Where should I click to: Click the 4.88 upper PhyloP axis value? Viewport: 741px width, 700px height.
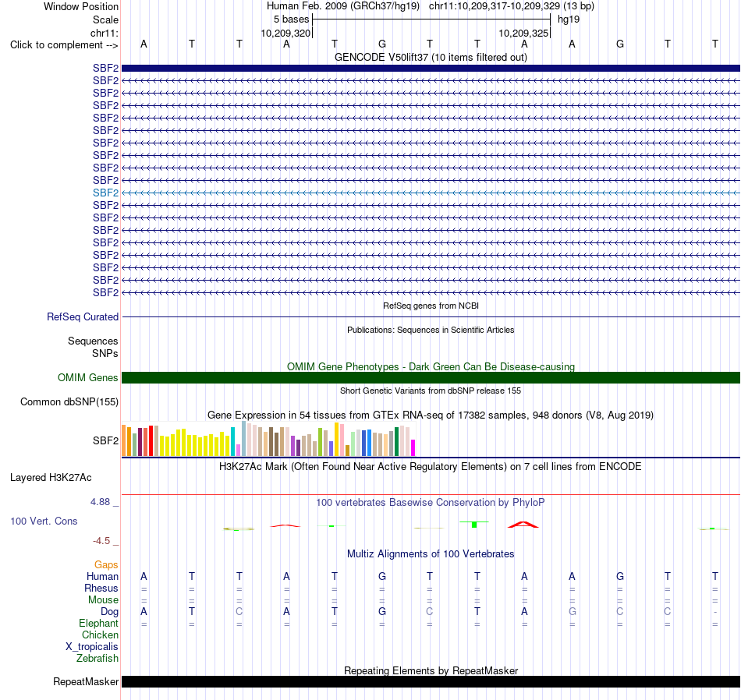tap(100, 502)
